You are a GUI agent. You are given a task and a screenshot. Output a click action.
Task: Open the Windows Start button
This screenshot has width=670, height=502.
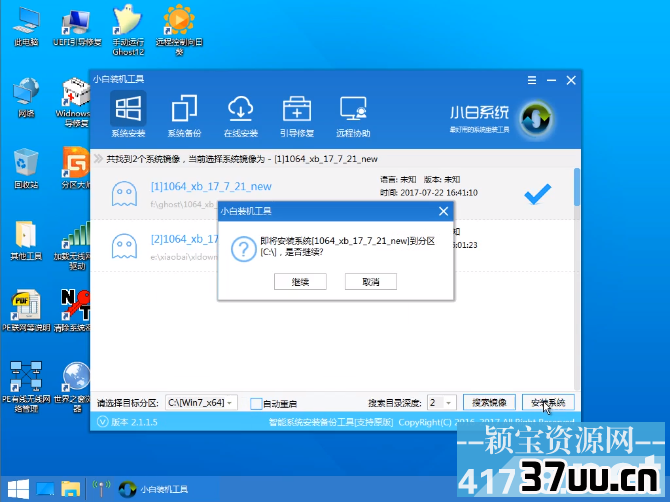18,489
